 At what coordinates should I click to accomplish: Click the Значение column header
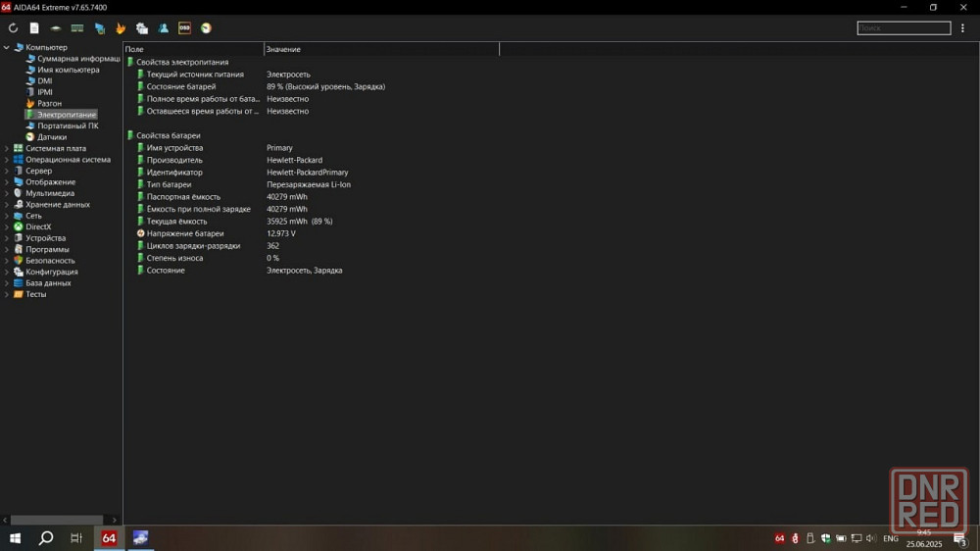tap(380, 49)
